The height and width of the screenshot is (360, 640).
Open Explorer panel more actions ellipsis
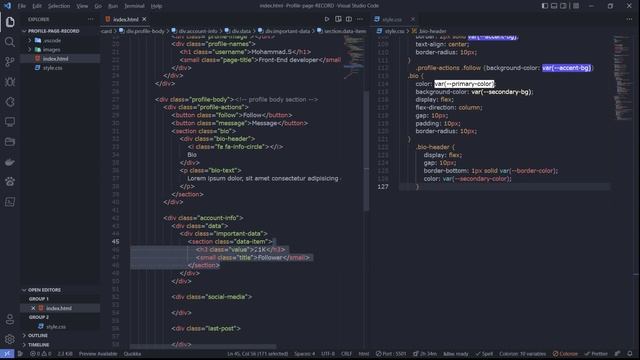point(91,19)
